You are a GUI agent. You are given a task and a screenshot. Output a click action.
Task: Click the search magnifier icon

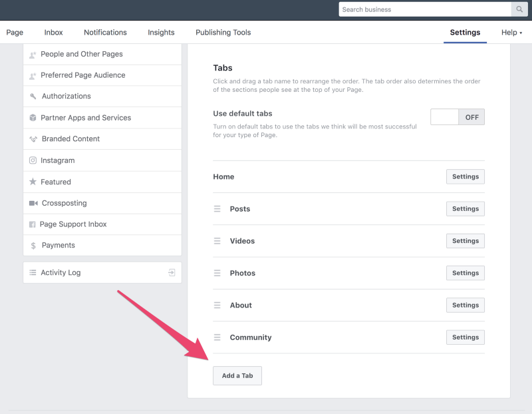(x=519, y=9)
